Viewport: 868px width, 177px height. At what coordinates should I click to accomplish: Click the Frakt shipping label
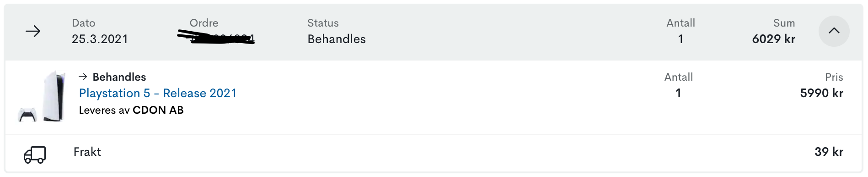click(87, 152)
